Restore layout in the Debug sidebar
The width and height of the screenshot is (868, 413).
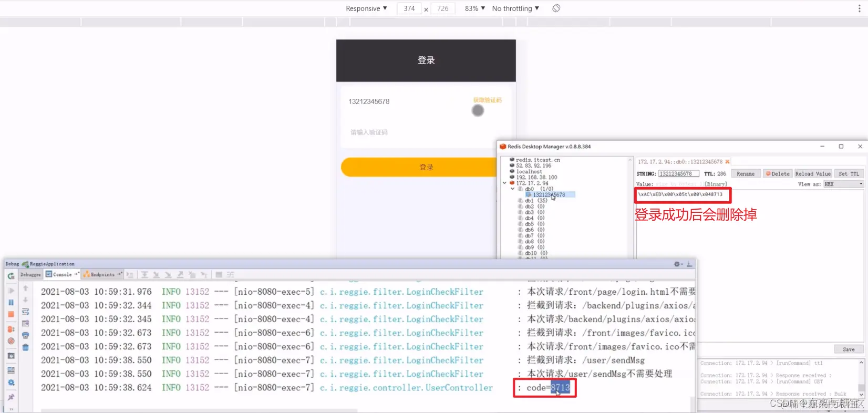point(11,370)
